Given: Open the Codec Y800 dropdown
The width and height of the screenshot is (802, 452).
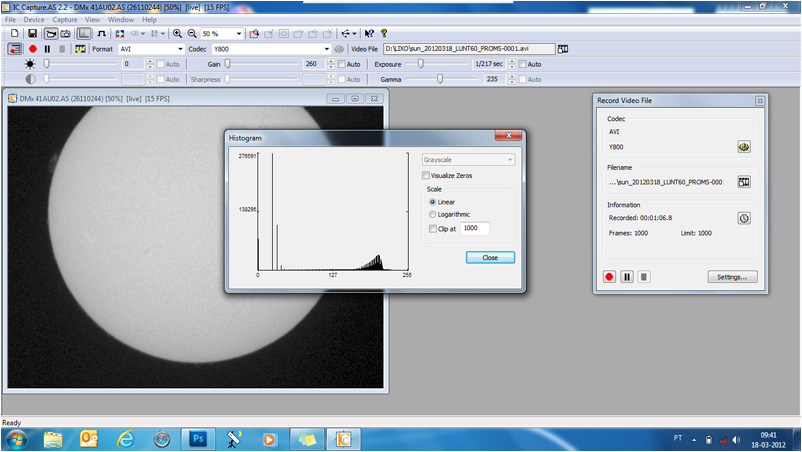Looking at the screenshot, I should pos(326,49).
